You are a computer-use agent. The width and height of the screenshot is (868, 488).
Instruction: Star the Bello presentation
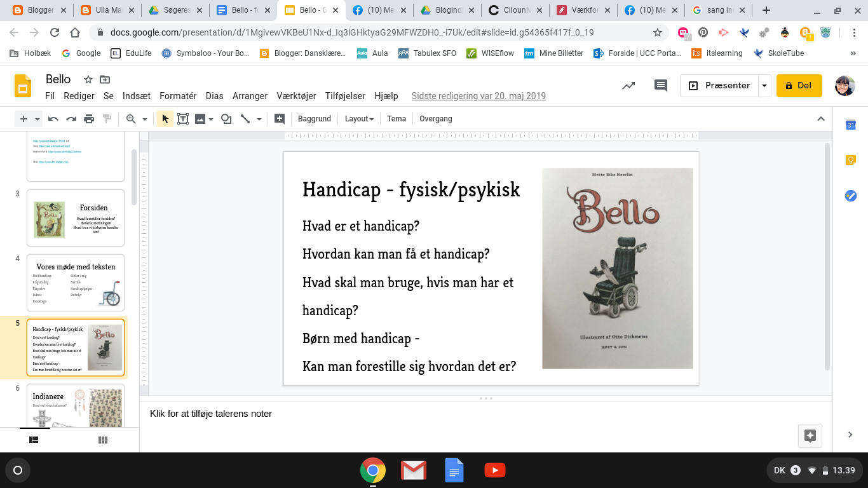(88, 79)
